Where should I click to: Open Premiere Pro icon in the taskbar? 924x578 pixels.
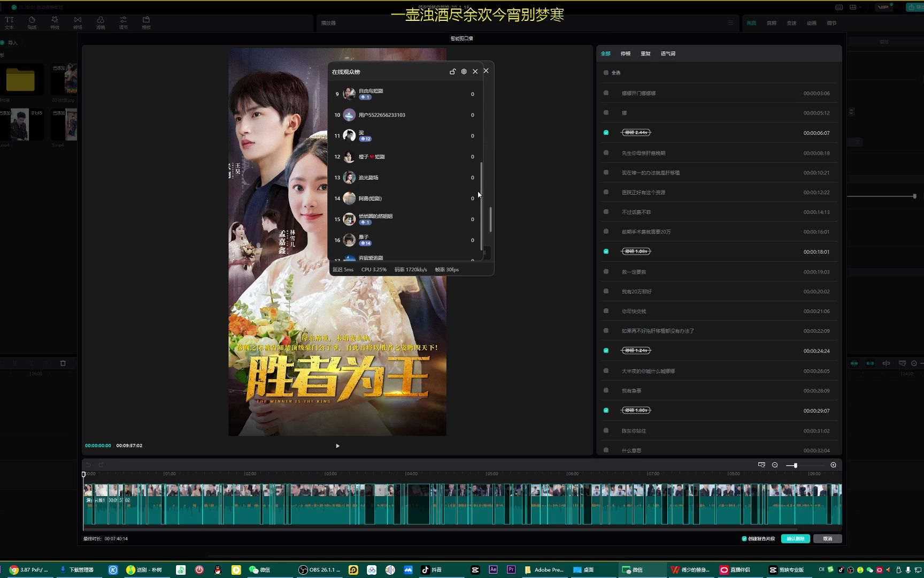pos(511,570)
